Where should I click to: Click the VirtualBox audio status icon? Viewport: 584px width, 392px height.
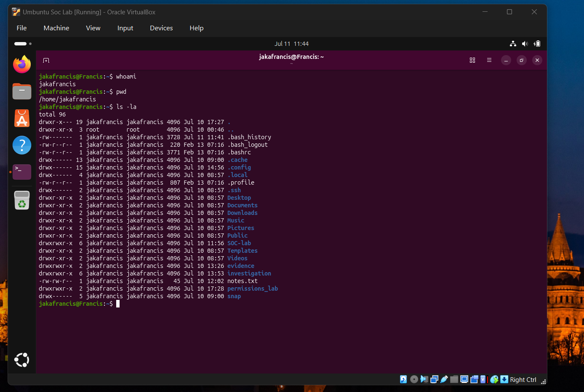424,379
